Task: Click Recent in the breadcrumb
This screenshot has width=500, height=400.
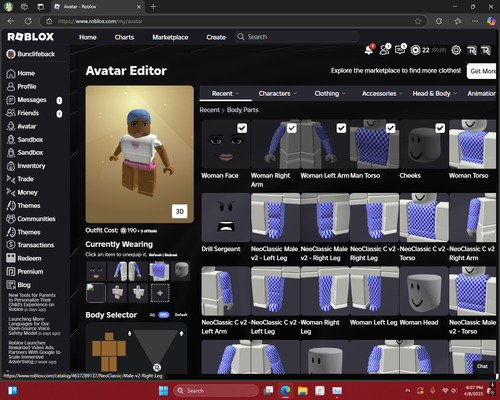Action: coord(210,110)
